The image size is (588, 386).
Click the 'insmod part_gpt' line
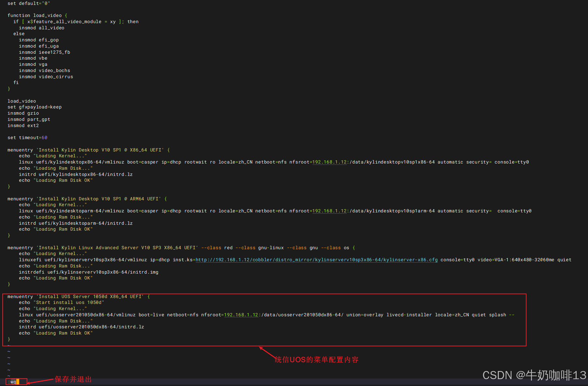click(29, 119)
